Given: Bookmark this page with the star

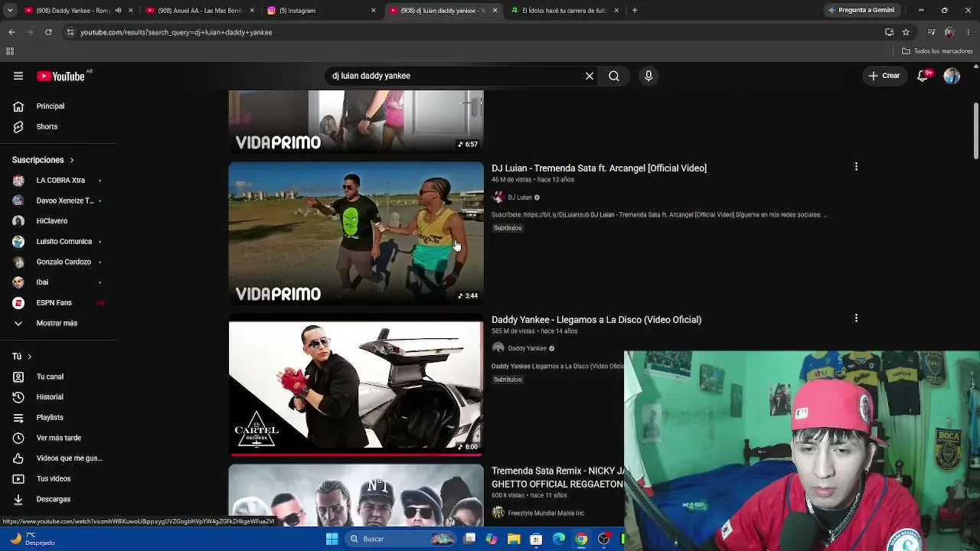Looking at the screenshot, I should (906, 32).
